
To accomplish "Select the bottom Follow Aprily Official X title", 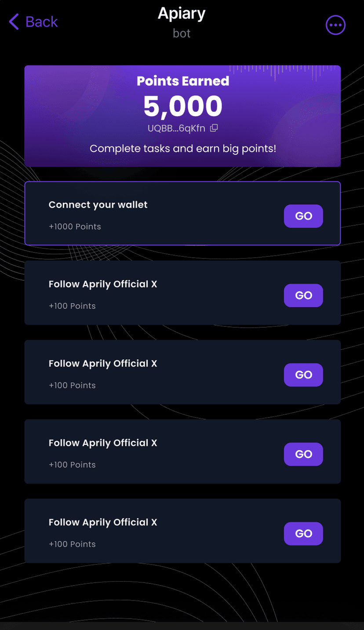I will click(103, 522).
